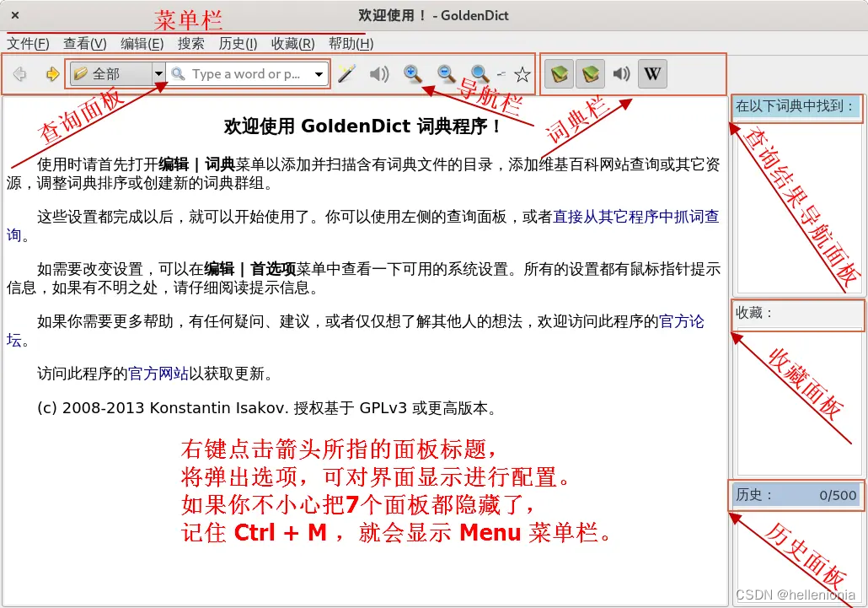Go forward with the yellow arrow icon

(52, 74)
